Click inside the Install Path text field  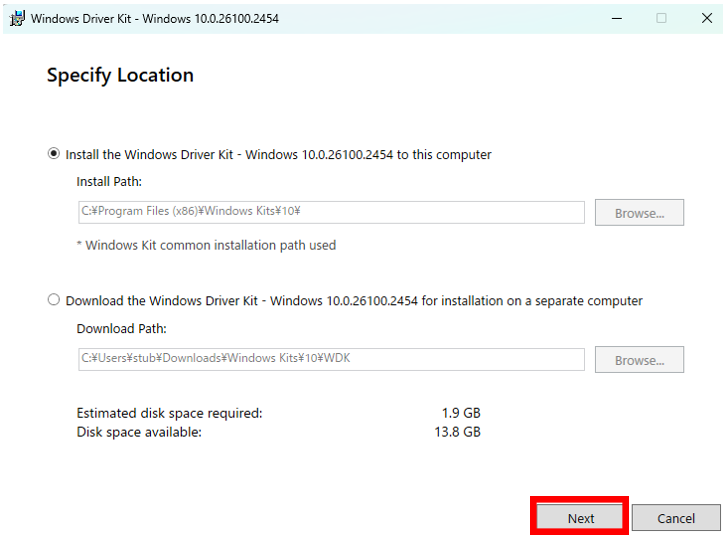(x=330, y=212)
